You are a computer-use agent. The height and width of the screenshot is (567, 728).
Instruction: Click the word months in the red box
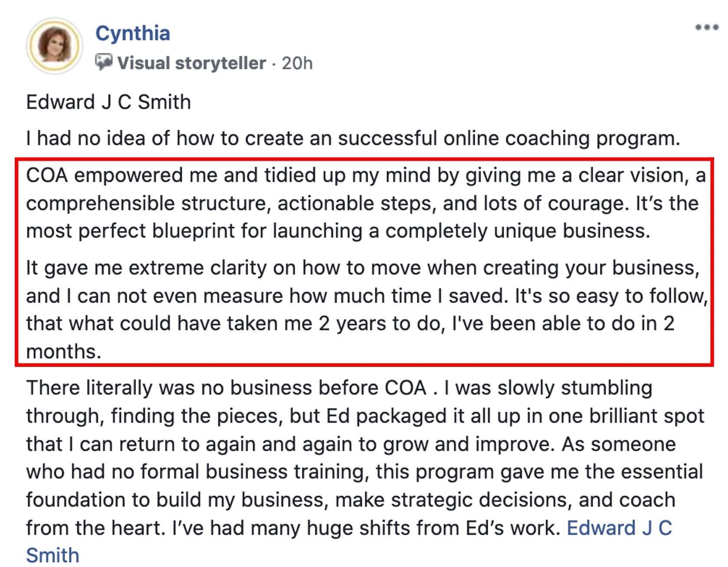(x=63, y=352)
